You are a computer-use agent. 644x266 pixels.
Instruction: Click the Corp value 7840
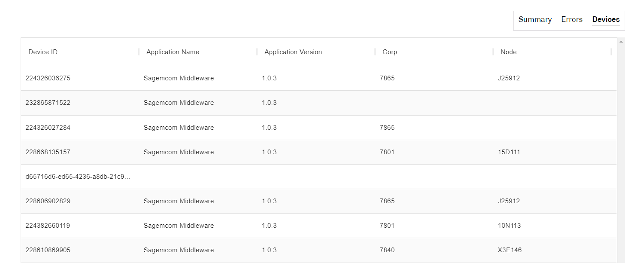click(x=387, y=250)
